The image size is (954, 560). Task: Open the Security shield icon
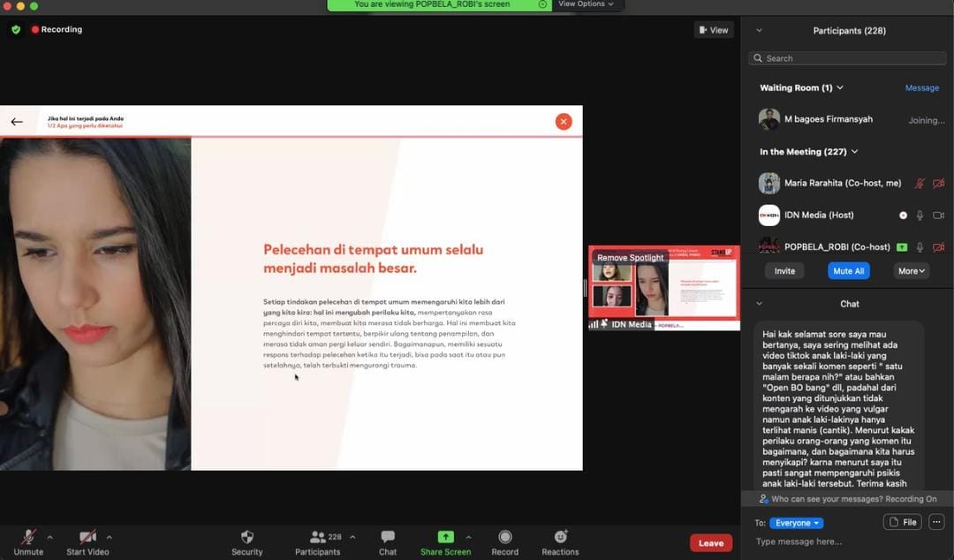[x=247, y=537]
